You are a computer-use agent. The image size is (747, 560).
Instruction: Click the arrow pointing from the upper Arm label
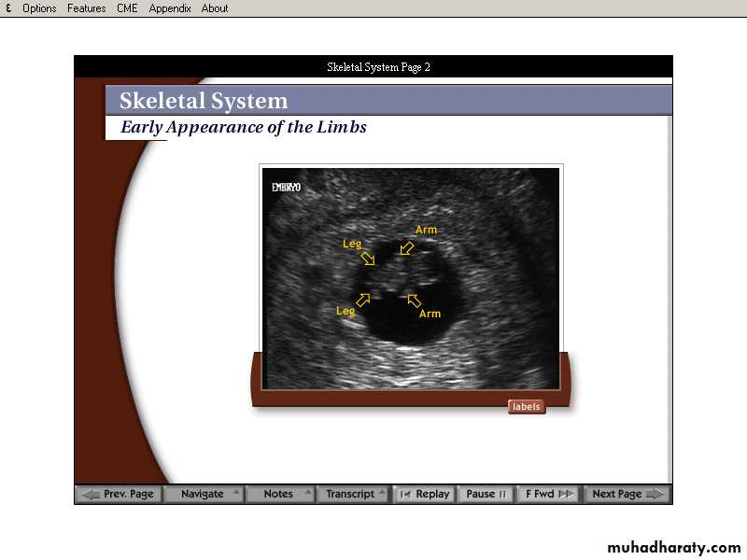coord(406,248)
